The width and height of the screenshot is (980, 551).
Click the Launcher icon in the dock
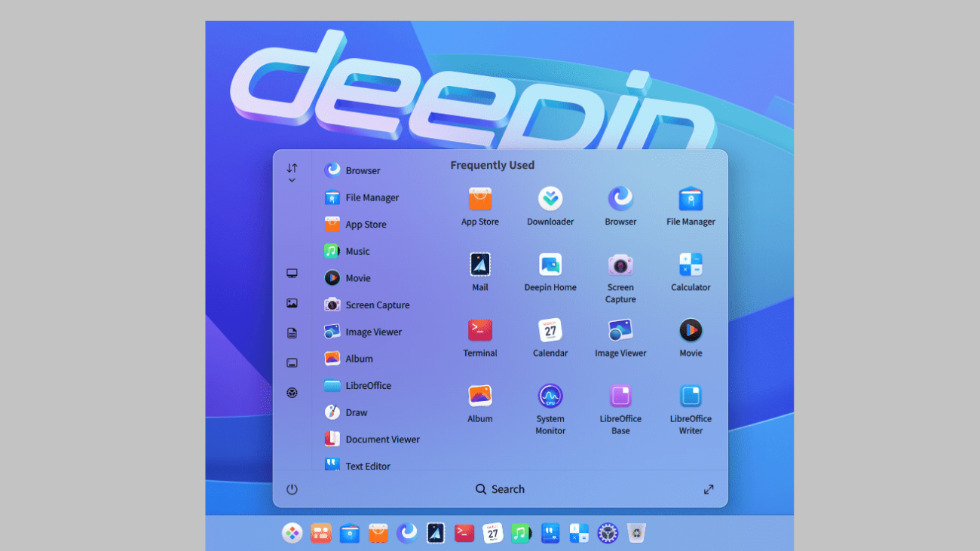[292, 533]
